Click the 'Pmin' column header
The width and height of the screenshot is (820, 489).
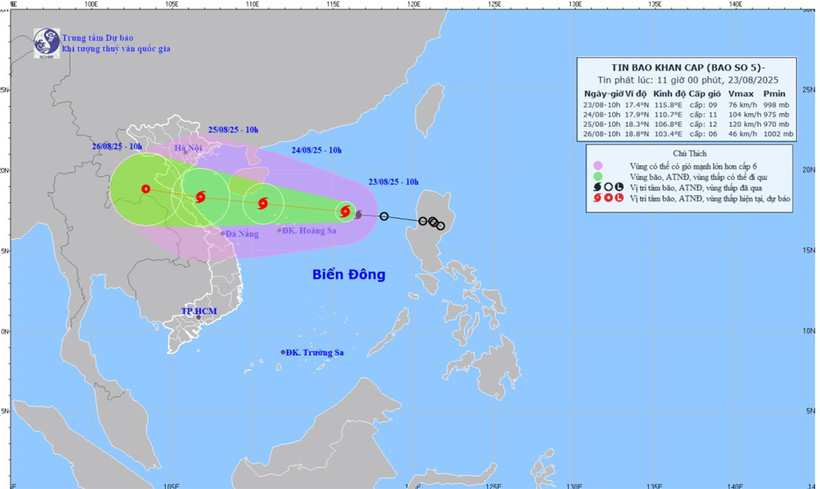click(775, 94)
